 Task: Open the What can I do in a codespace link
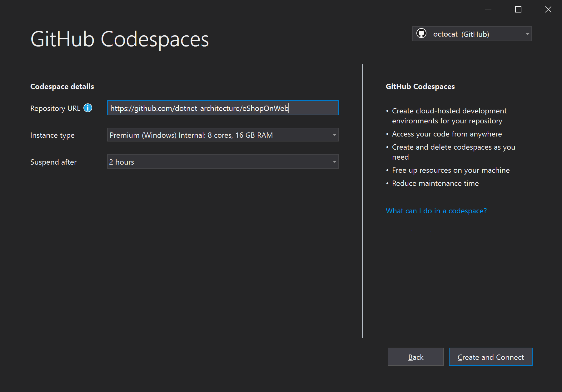click(x=436, y=211)
